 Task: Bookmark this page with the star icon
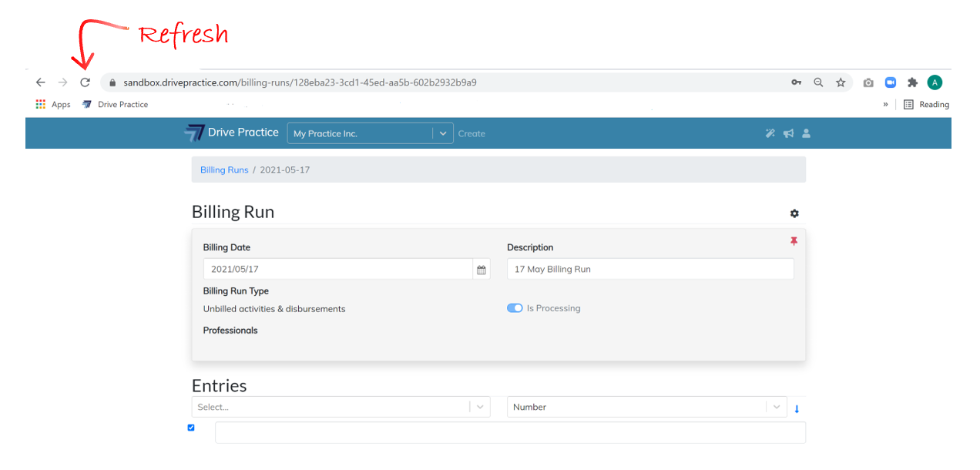pyautogui.click(x=841, y=82)
